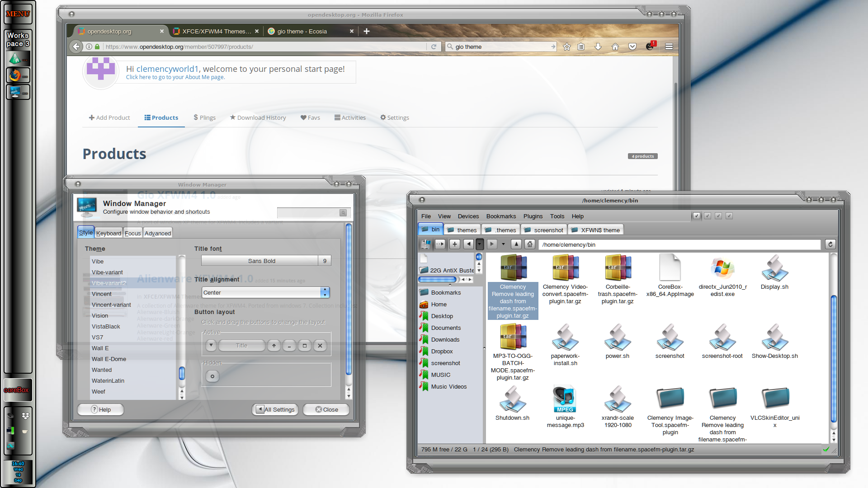Follow the About Me page link
The width and height of the screenshot is (868, 488).
(x=175, y=77)
